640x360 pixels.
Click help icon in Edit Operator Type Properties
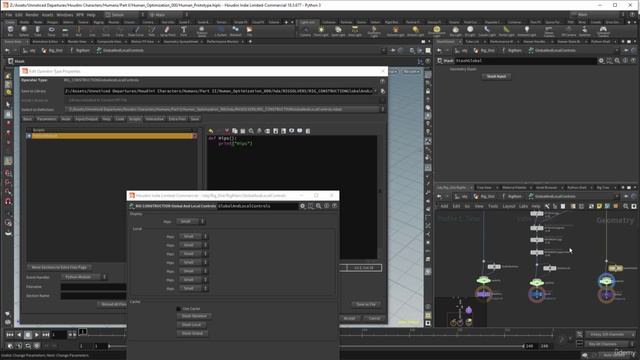tap(382, 81)
